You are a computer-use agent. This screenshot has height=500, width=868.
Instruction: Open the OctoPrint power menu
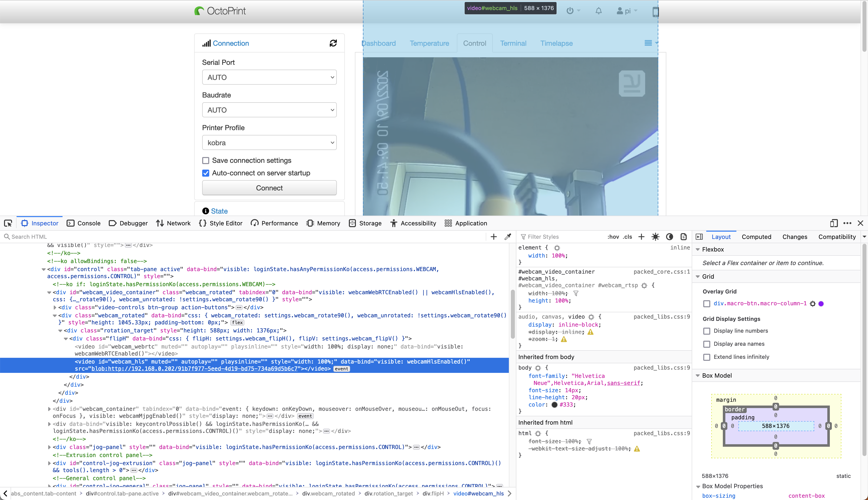point(571,11)
